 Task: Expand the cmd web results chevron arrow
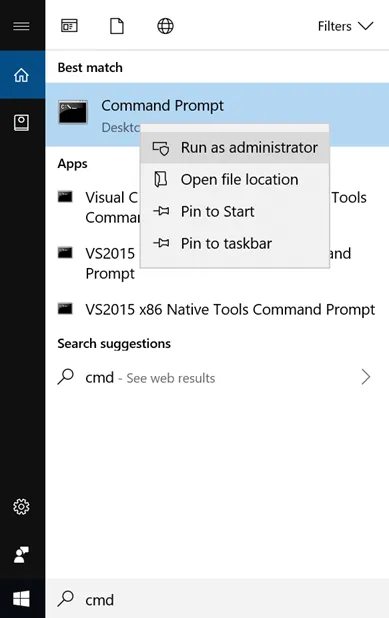tap(366, 377)
